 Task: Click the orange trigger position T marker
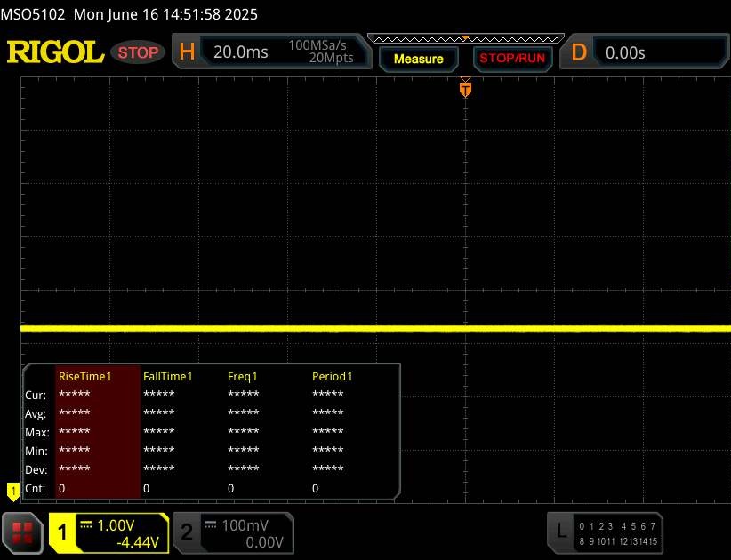click(464, 89)
